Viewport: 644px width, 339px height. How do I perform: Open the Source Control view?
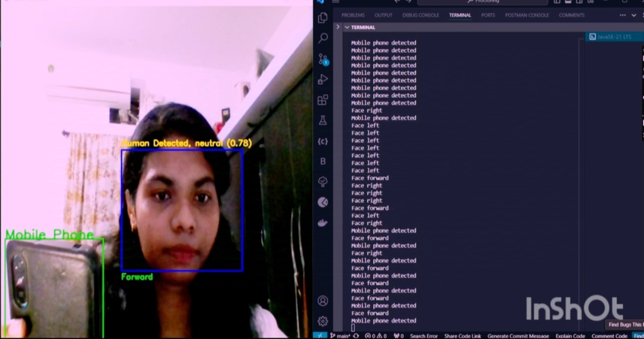[x=323, y=59]
